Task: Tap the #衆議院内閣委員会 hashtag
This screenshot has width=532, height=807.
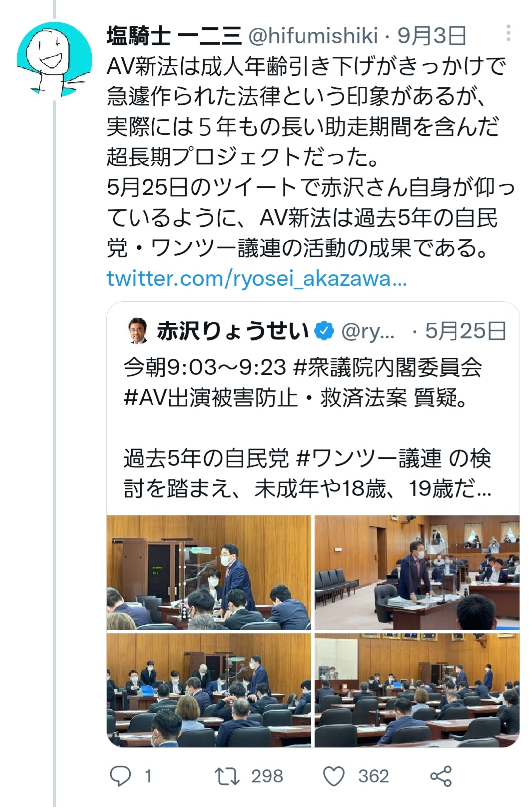Action: point(388,368)
